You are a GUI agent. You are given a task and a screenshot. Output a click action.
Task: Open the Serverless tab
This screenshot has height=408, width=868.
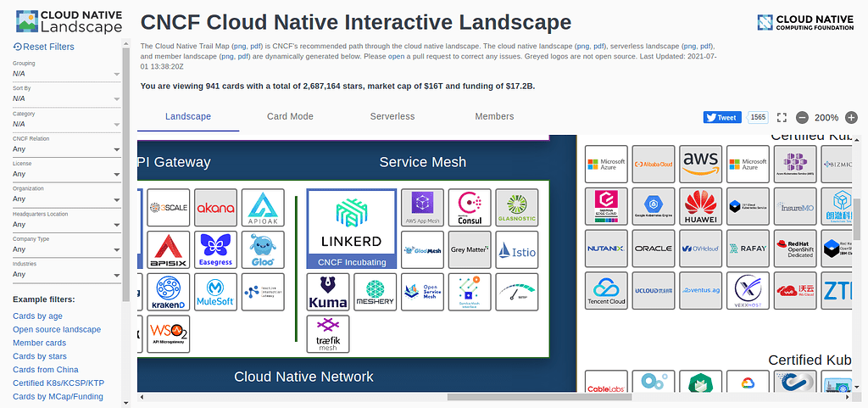click(392, 116)
